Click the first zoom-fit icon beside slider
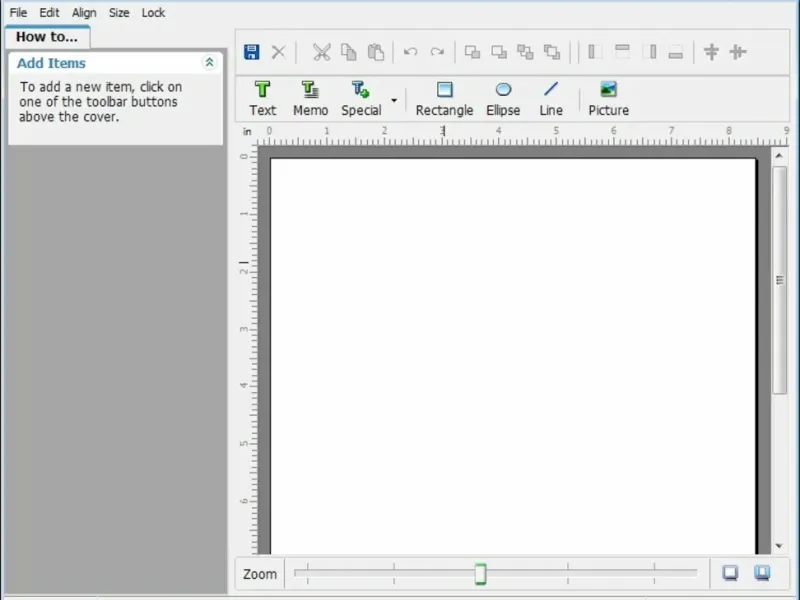Viewport: 800px width, 600px height. coord(731,573)
